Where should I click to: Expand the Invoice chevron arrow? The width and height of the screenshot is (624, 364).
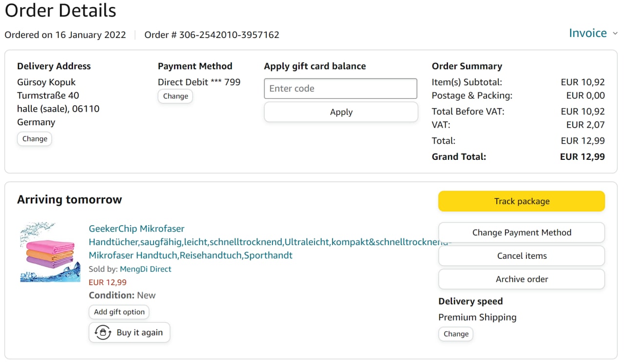(615, 34)
